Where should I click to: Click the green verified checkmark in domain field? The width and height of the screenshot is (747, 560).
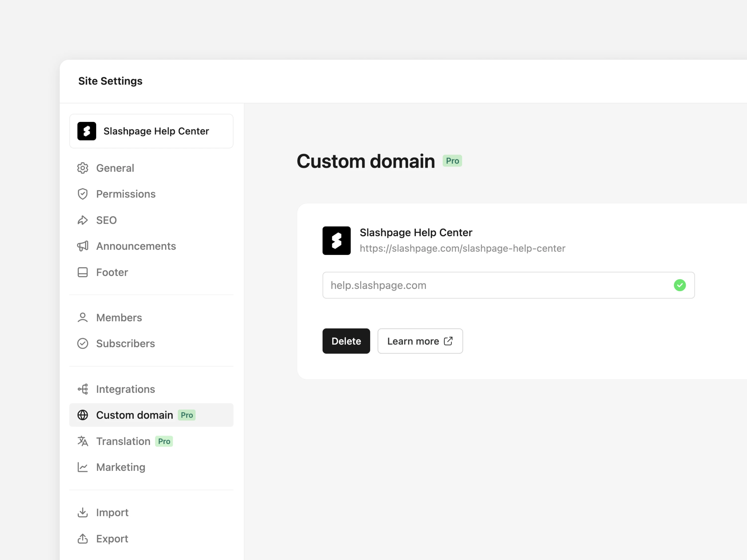coord(680,285)
